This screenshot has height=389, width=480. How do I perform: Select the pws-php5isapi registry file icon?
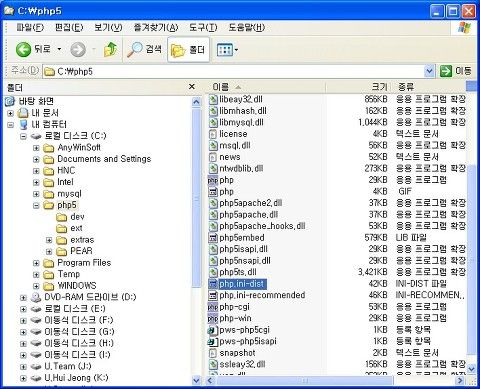pos(213,342)
